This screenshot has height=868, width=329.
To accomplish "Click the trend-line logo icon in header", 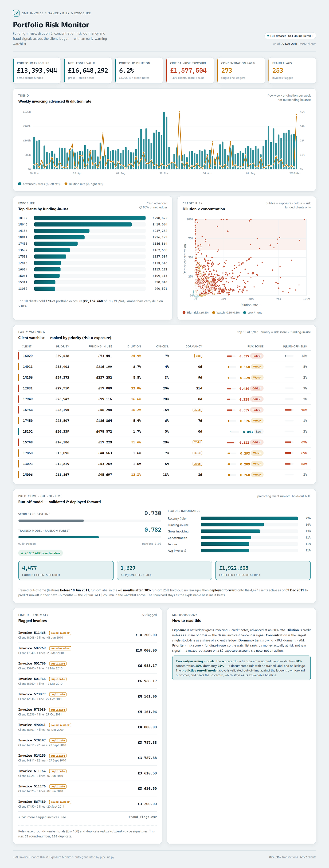I will [16, 13].
